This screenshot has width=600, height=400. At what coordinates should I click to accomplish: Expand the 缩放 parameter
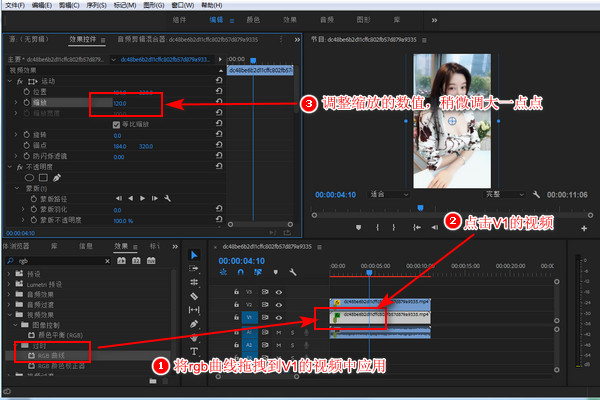(x=16, y=102)
